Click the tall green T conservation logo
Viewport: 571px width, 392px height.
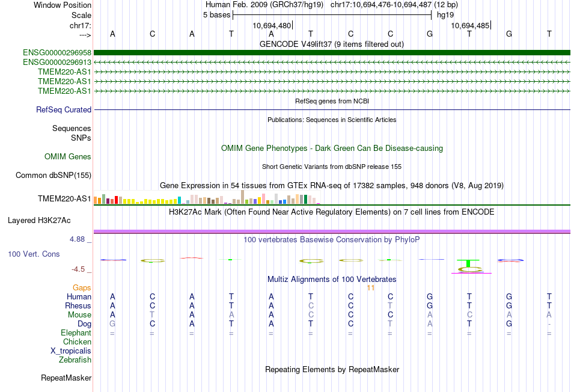click(468, 263)
